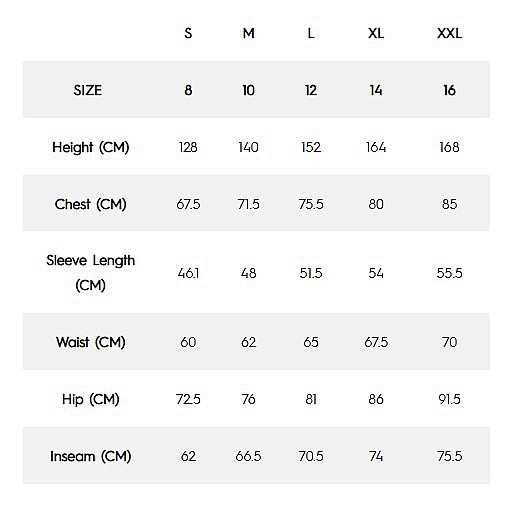Click hip value 91.5 under XXL

pyautogui.click(x=449, y=399)
